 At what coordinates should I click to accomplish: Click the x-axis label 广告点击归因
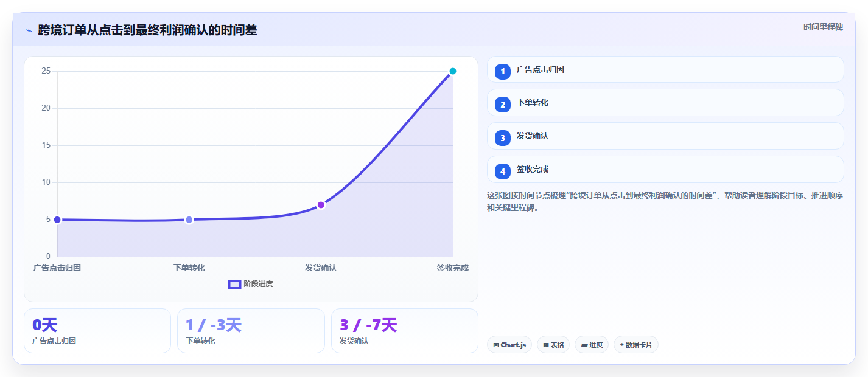point(57,268)
